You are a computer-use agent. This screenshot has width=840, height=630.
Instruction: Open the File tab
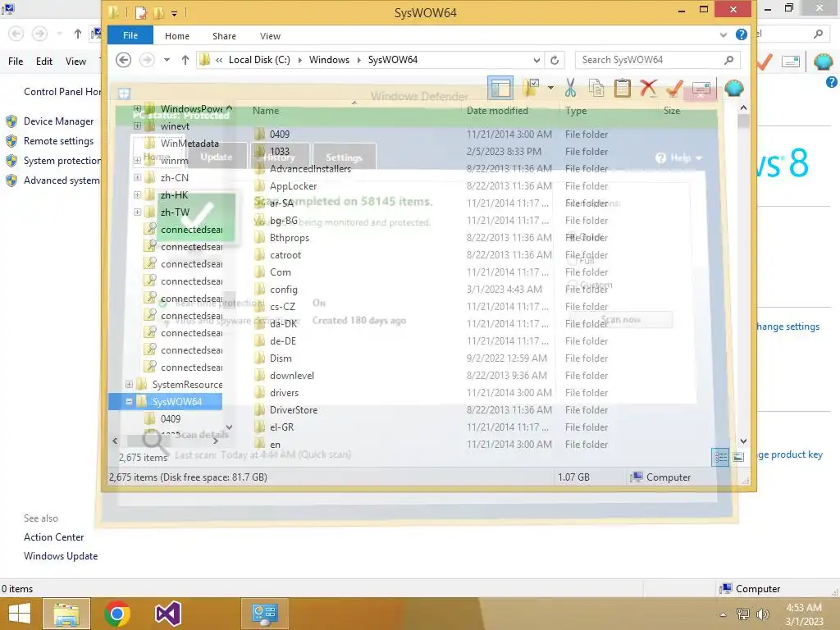pyautogui.click(x=130, y=35)
